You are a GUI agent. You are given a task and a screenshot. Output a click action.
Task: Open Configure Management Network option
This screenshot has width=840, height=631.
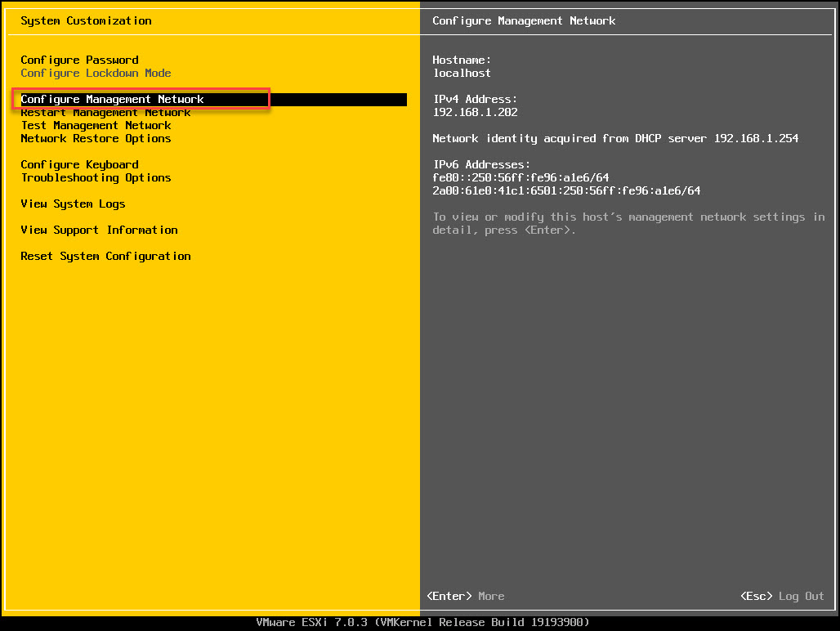[x=213, y=99]
